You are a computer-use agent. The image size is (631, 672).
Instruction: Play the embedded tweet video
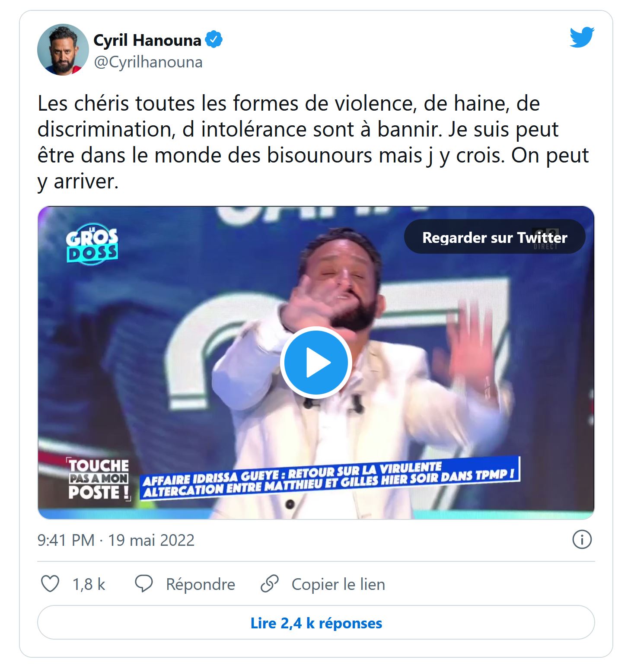click(316, 362)
